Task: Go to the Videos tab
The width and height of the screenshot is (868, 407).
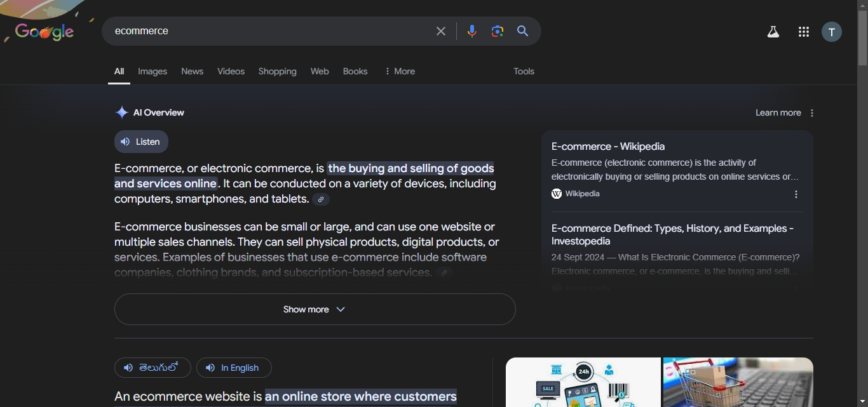Action: point(231,72)
